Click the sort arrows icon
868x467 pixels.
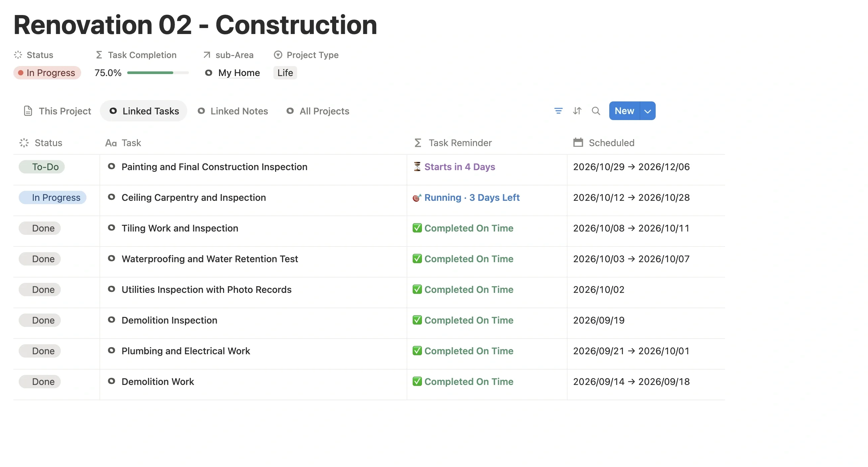pos(577,111)
